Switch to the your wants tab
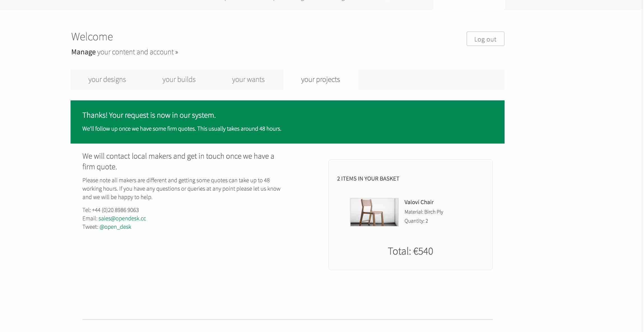 click(x=248, y=80)
